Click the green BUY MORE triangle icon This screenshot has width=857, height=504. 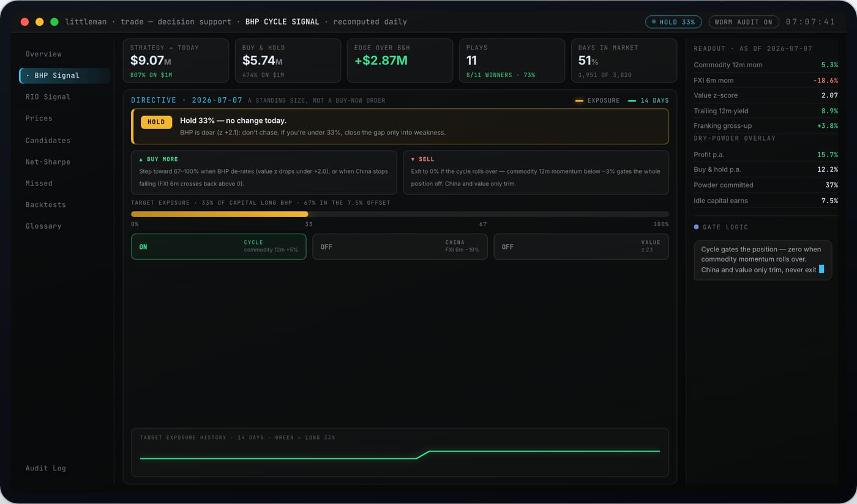[x=141, y=159]
